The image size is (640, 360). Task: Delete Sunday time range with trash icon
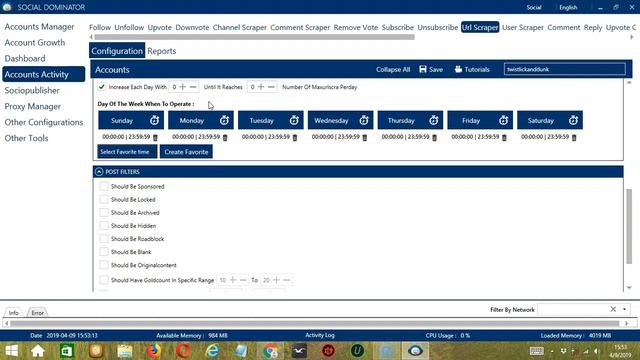155,138
